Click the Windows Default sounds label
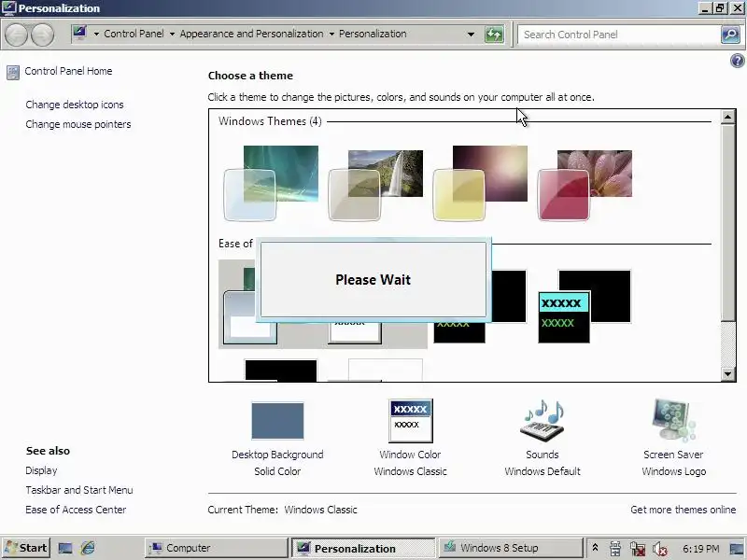 click(x=543, y=471)
